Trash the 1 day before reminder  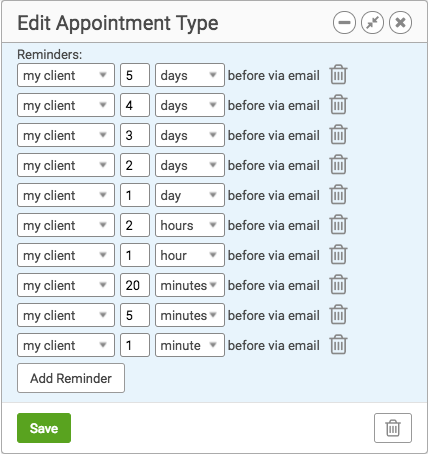point(338,195)
